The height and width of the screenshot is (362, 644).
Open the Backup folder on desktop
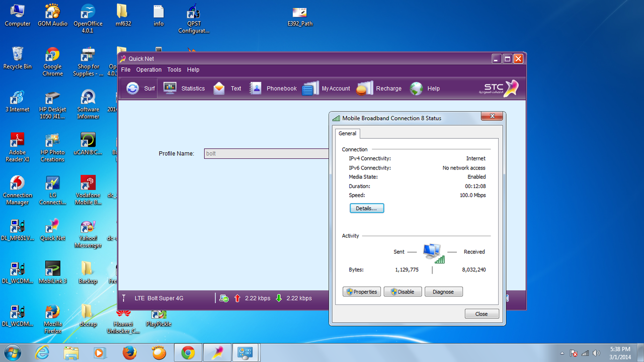click(88, 272)
